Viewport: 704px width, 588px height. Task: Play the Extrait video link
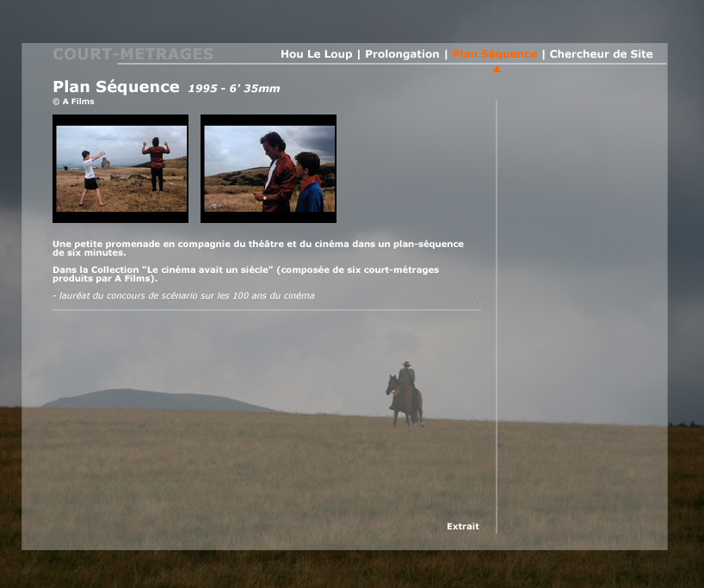[463, 527]
